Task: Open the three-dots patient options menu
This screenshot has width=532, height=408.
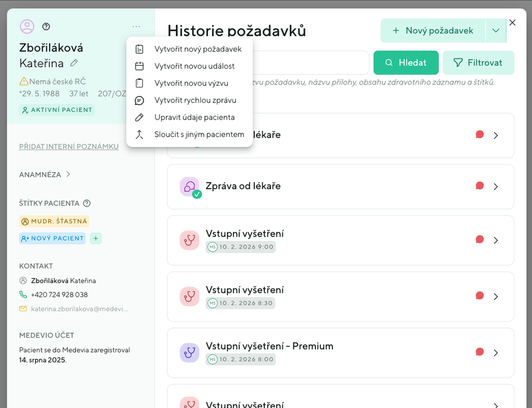Action: coord(137,27)
